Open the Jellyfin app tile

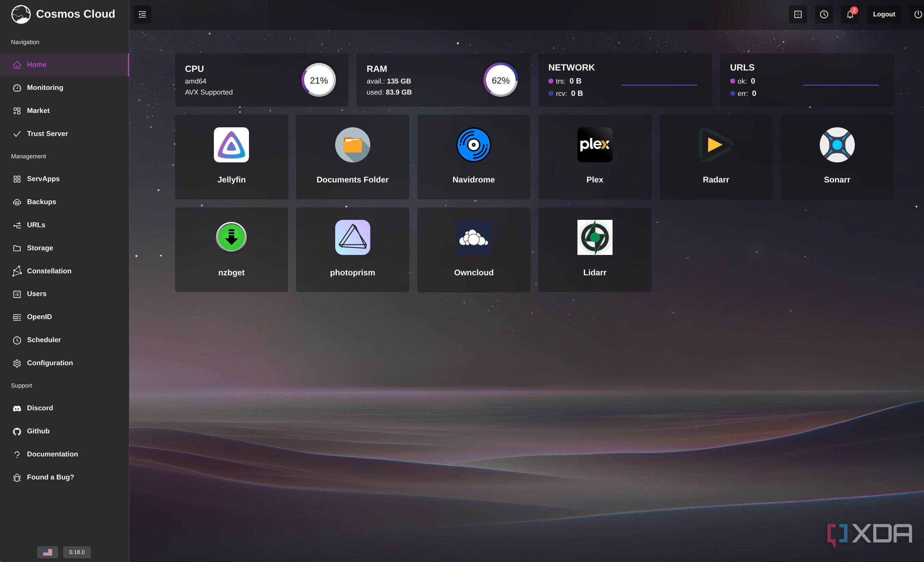pos(231,157)
